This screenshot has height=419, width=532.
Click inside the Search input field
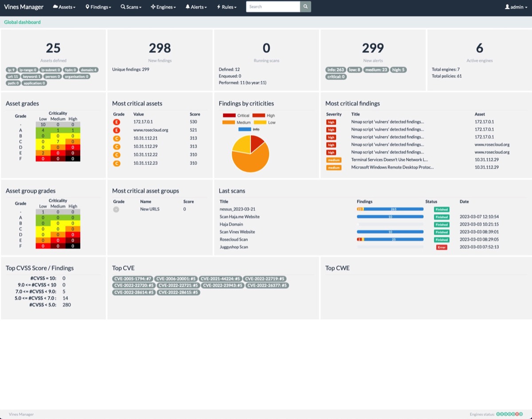(273, 7)
